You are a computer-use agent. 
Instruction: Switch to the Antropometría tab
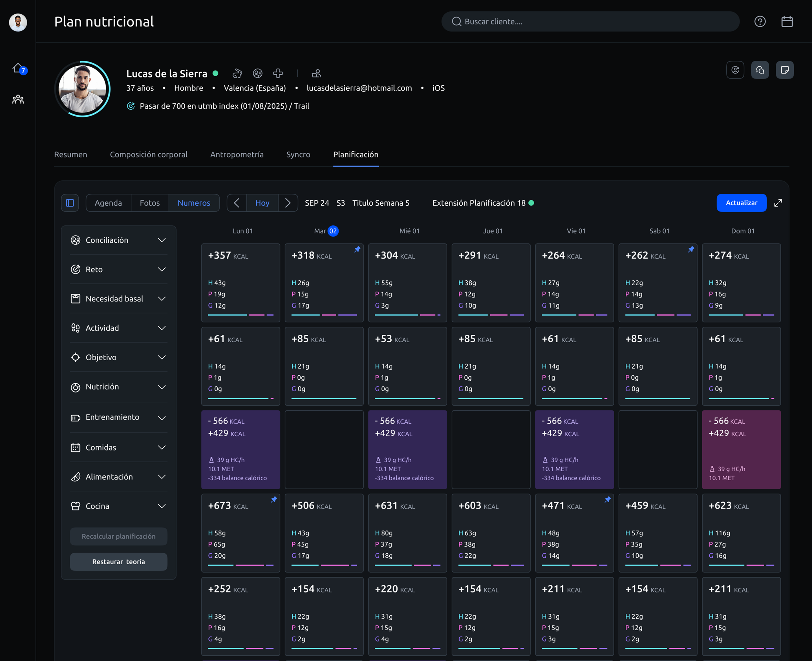237,154
